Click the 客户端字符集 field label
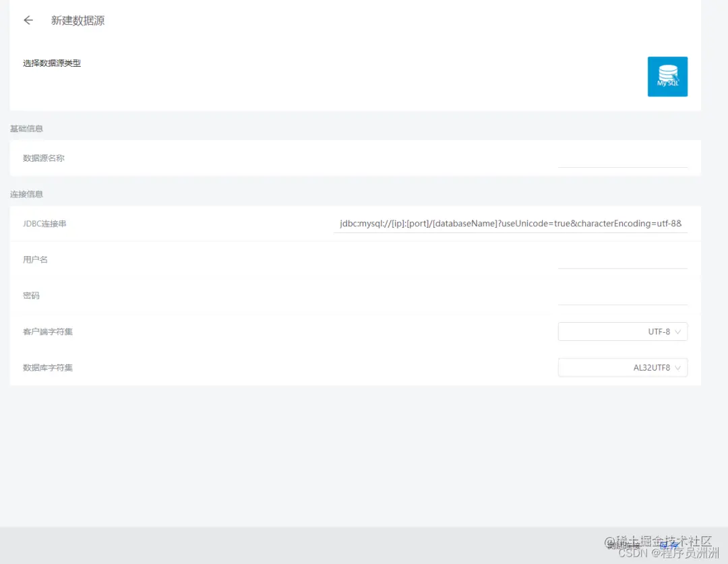Viewport: 728px width, 564px height. pos(48,332)
